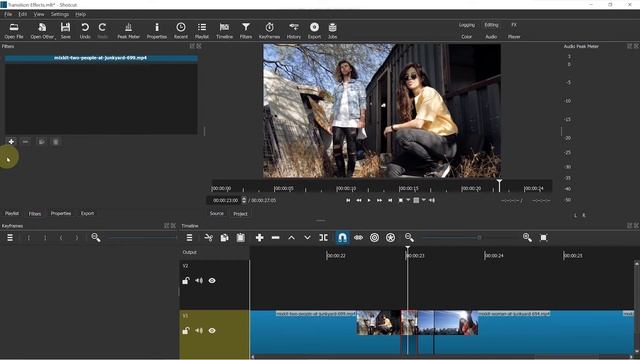Toggle V2 track visibility eye
The image size is (640, 360).
pos(212,281)
